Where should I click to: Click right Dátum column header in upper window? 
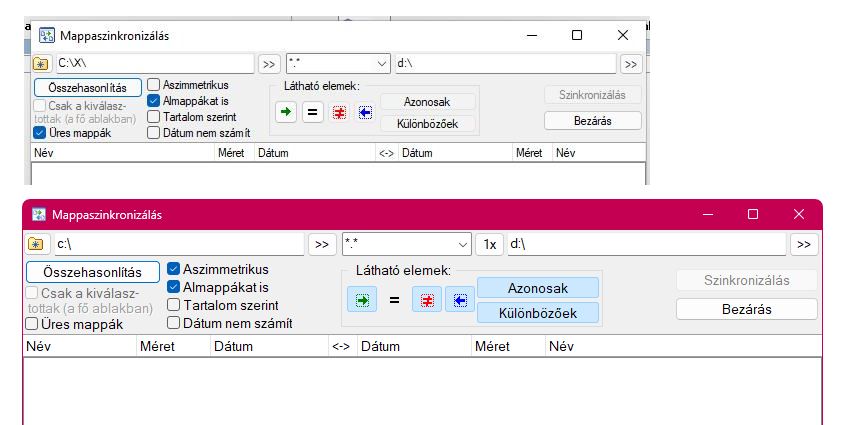(455, 153)
